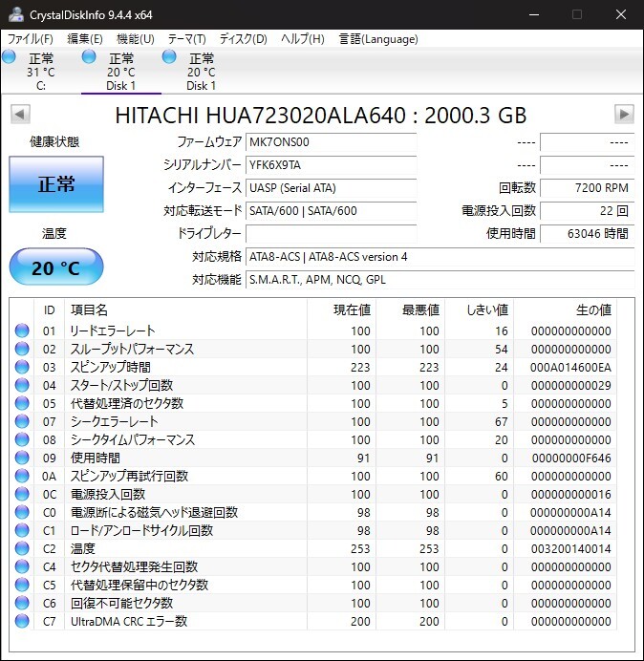Click current value 223 of スピンアップ時間
The height and width of the screenshot is (661, 644).
pos(360,367)
